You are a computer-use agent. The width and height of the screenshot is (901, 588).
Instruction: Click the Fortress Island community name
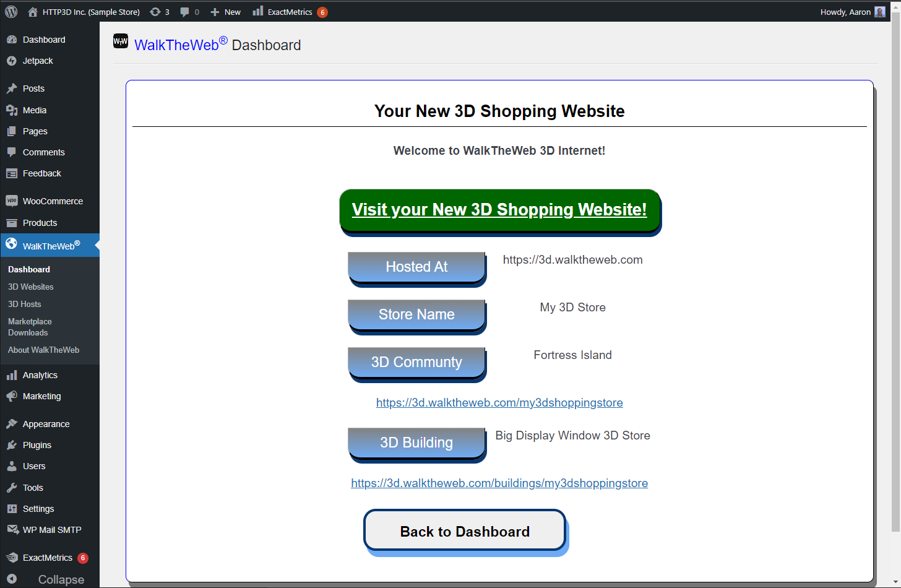[572, 355]
